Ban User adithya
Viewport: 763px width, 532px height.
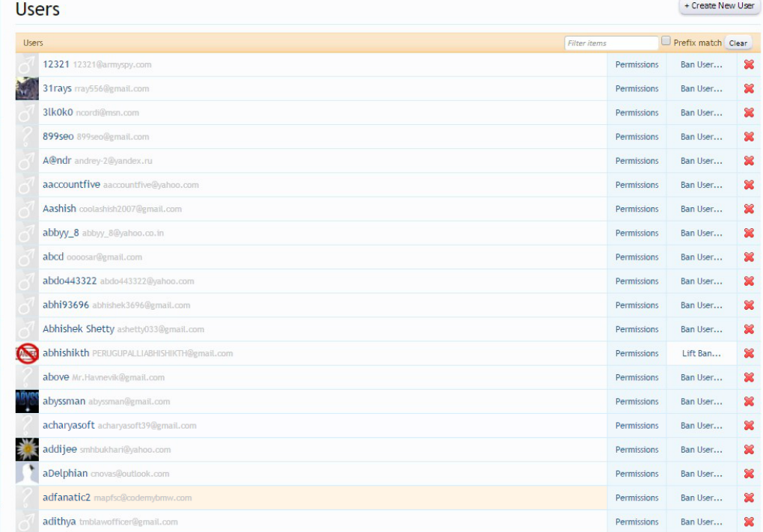701,522
